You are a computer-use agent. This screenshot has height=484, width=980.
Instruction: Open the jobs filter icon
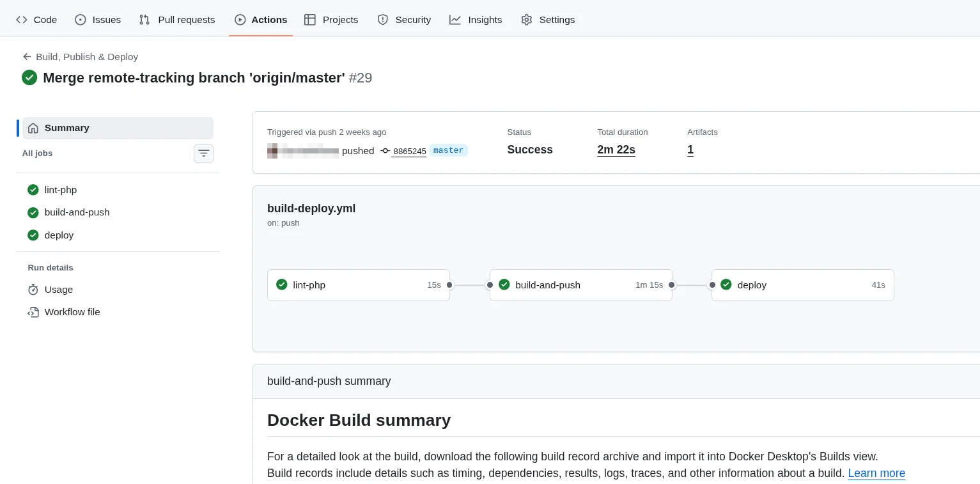coord(203,153)
